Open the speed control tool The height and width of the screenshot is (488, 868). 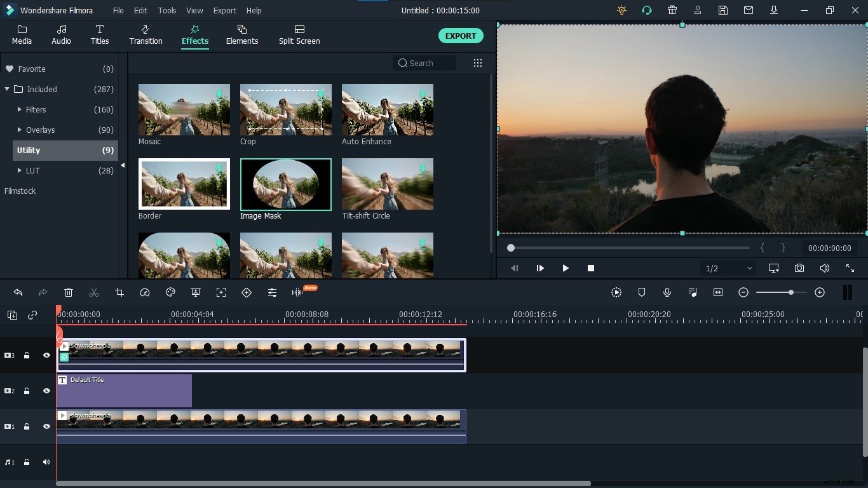coord(145,292)
